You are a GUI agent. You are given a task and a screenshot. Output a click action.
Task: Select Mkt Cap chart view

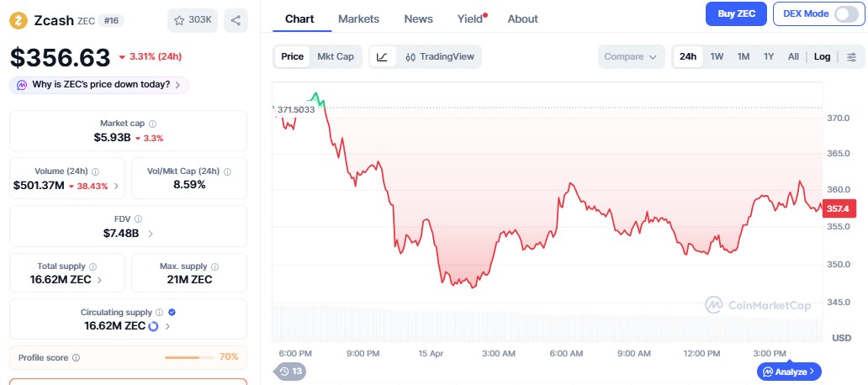click(336, 56)
